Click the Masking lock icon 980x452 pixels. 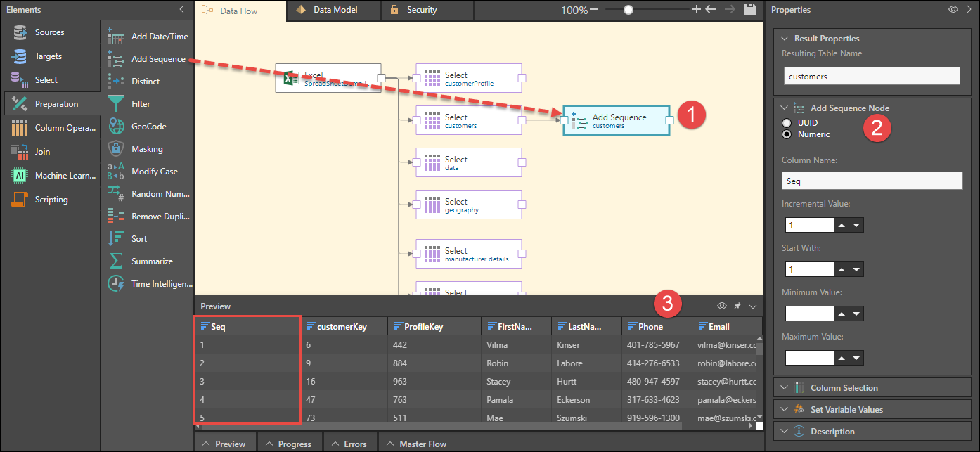pyautogui.click(x=116, y=149)
